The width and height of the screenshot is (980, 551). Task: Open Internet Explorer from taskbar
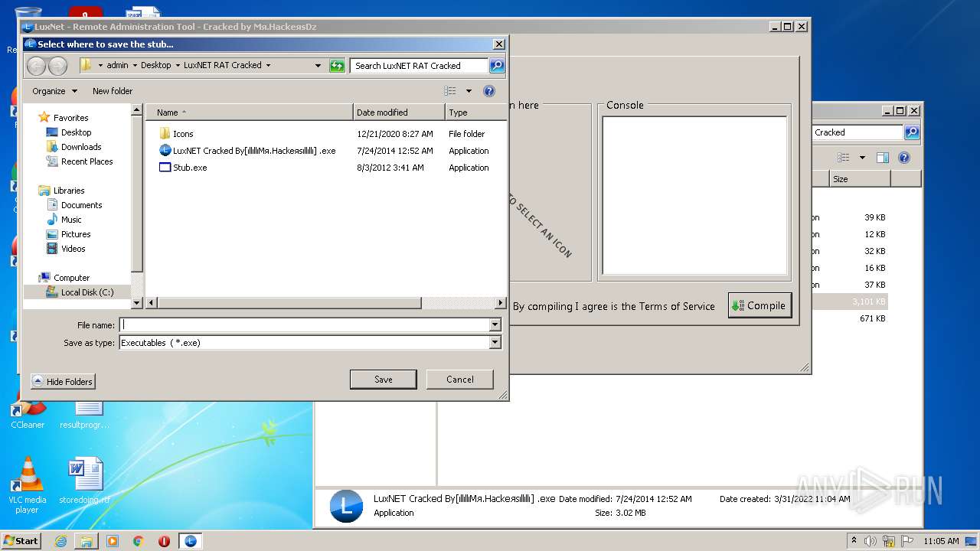[60, 541]
